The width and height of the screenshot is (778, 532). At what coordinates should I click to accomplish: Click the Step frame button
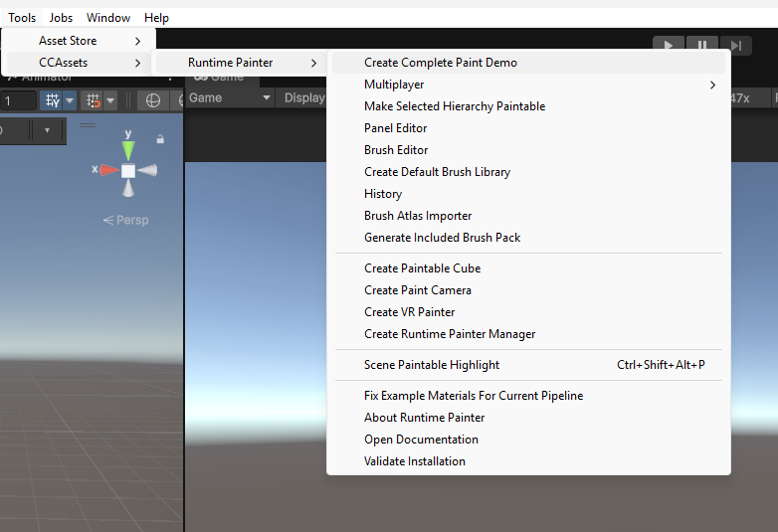tap(736, 45)
